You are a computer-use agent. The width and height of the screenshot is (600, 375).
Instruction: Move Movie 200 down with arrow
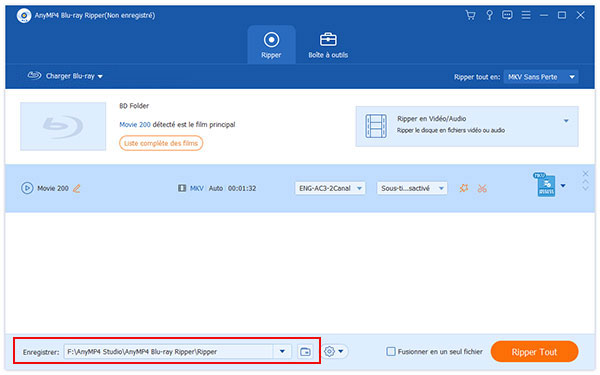585,188
